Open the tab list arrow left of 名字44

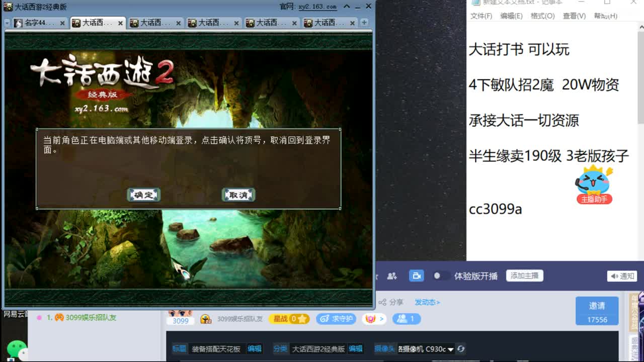(x=7, y=23)
